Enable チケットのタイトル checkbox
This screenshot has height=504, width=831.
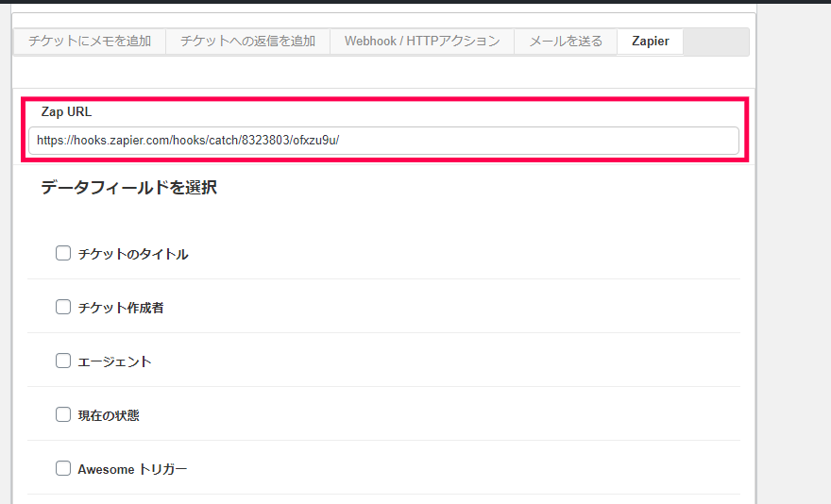point(63,253)
